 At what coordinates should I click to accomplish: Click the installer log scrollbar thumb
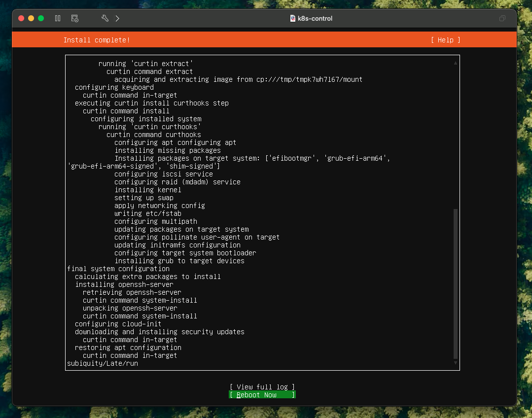pyautogui.click(x=455, y=283)
